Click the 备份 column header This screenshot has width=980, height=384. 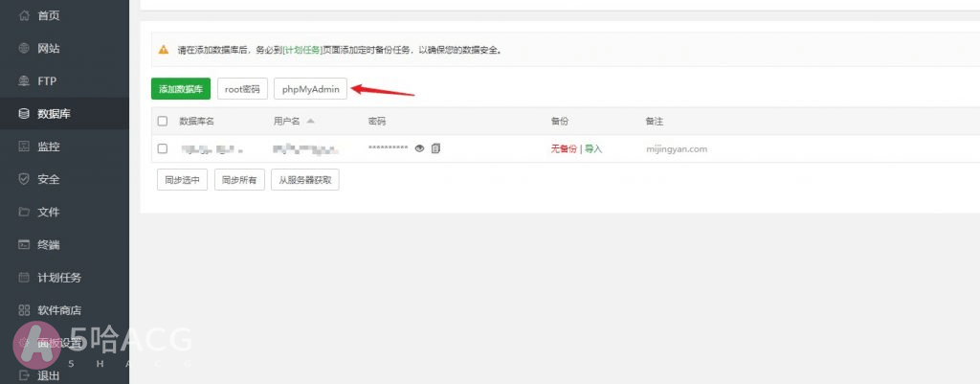coord(559,122)
